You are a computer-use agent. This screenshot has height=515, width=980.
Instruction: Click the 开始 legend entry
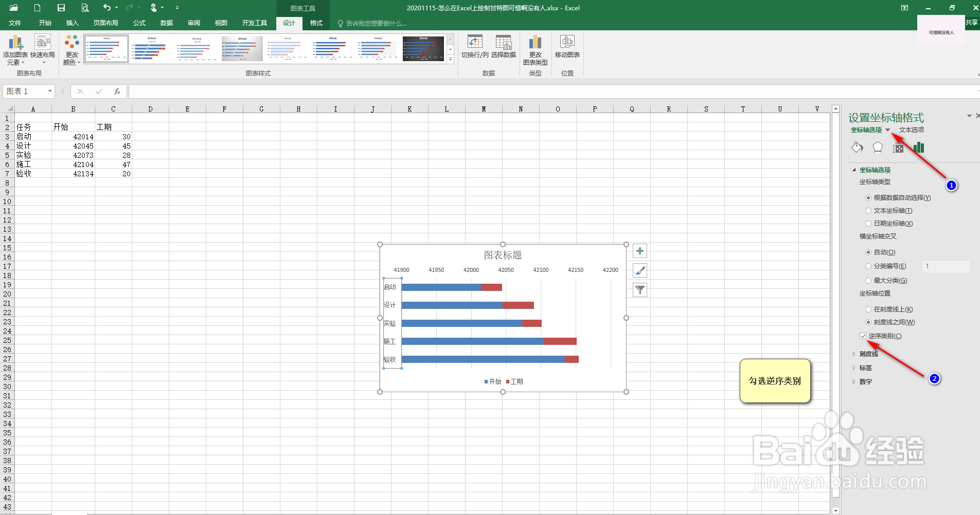pos(493,382)
